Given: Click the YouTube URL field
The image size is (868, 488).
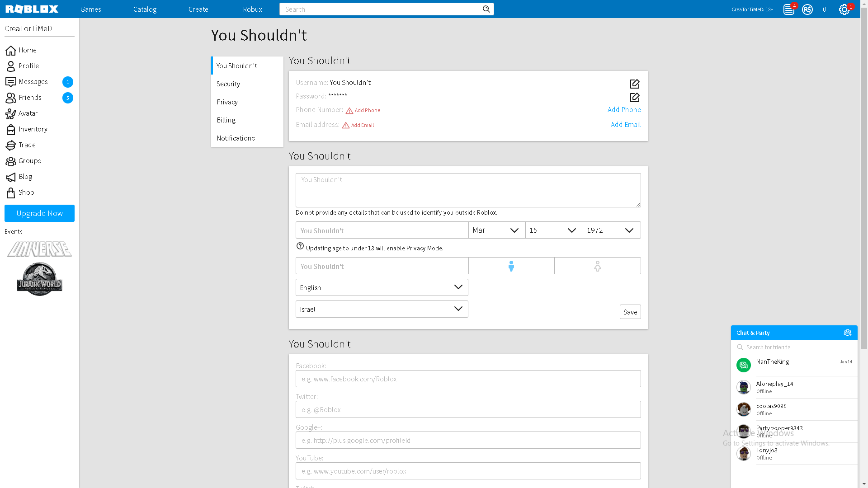Looking at the screenshot, I should (468, 471).
